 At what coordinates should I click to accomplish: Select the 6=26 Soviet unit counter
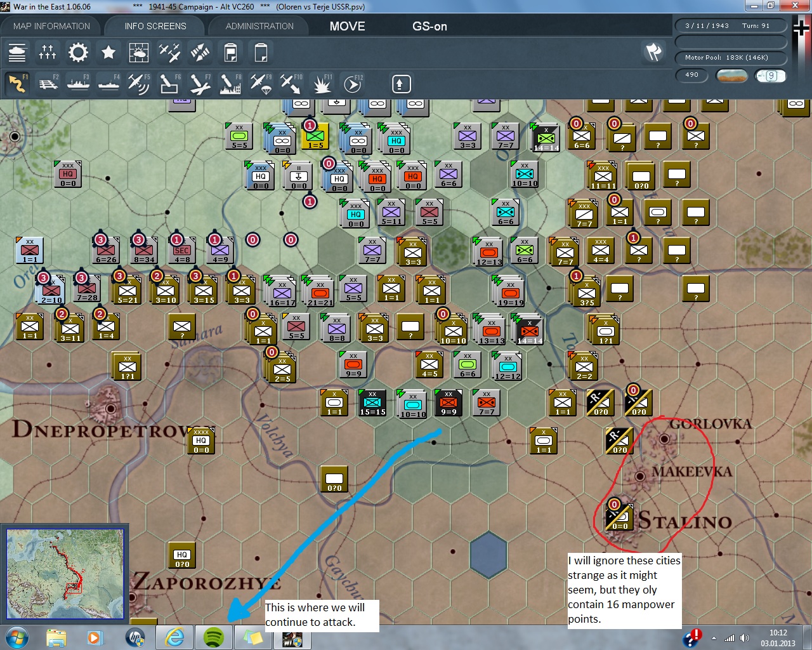106,250
